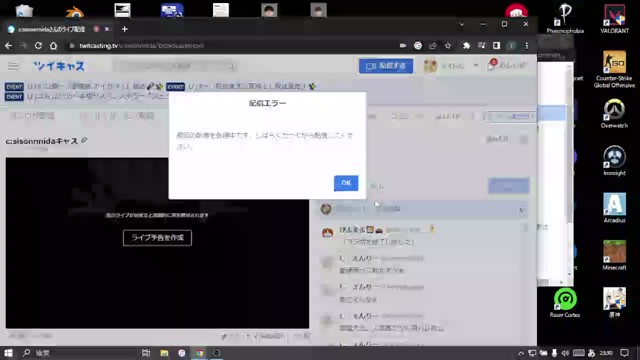Image resolution: width=640 pixels, height=360 pixels.
Task: Open the tab search chevron in Chrome
Action: click(461, 24)
